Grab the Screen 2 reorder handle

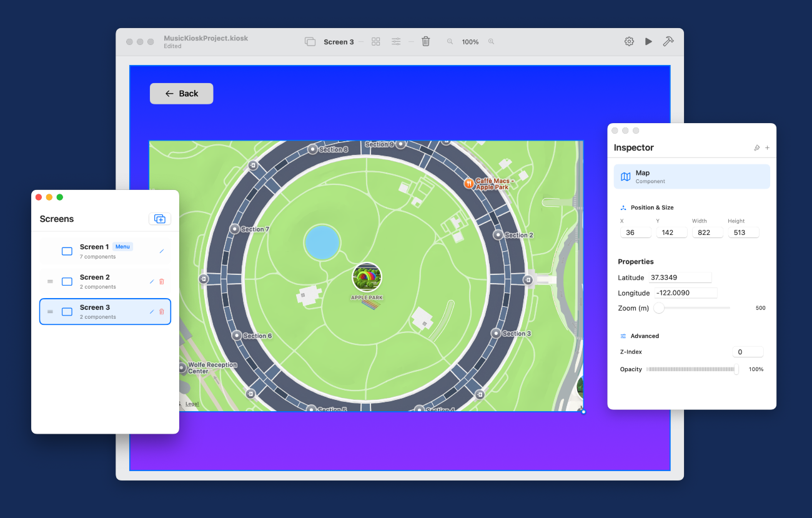(x=51, y=282)
